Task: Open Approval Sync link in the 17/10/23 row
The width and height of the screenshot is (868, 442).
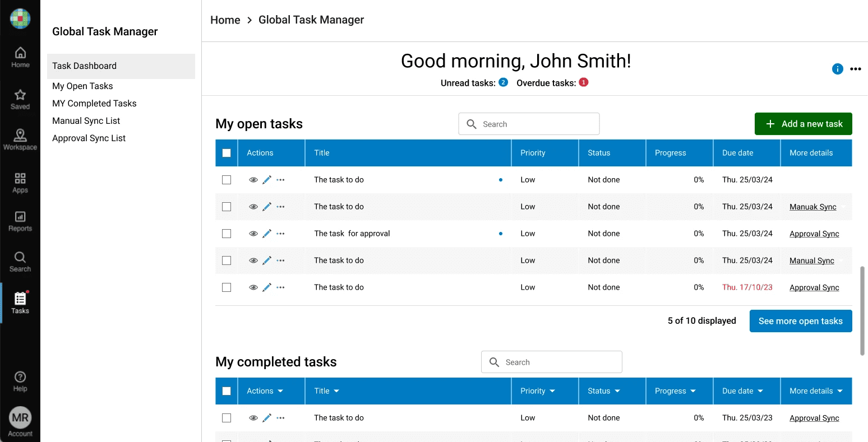Action: (x=814, y=287)
